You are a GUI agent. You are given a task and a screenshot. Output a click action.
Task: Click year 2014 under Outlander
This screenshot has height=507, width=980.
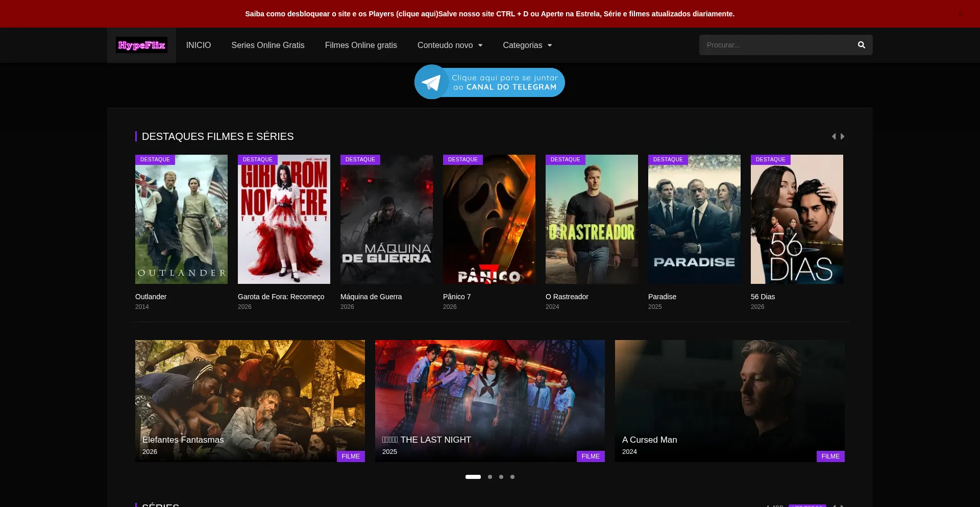pos(142,307)
